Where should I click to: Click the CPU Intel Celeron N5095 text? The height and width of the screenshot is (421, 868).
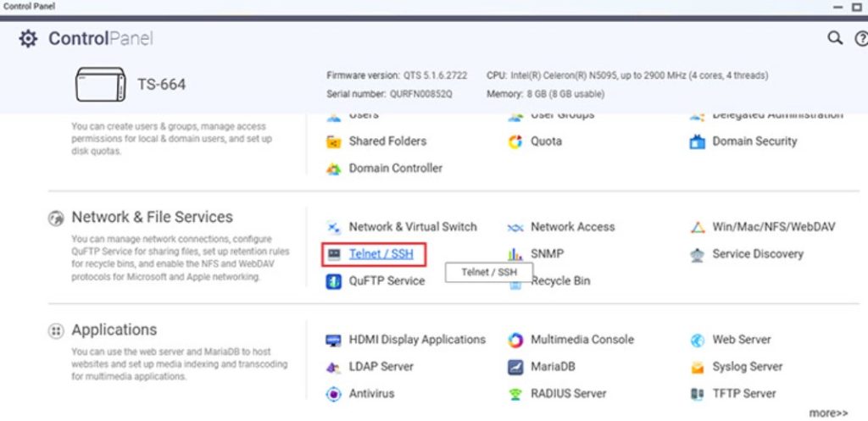[627, 75]
